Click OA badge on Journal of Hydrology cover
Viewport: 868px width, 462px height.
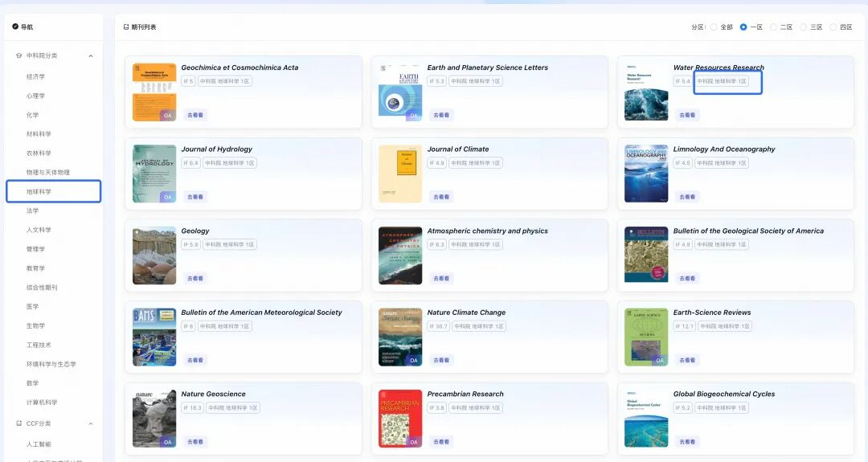pos(168,197)
